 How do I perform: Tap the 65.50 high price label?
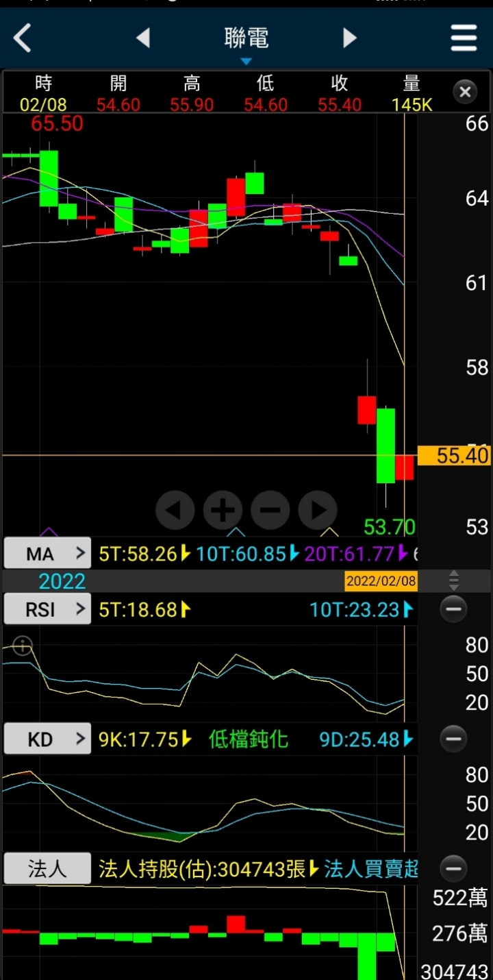pyautogui.click(x=58, y=124)
